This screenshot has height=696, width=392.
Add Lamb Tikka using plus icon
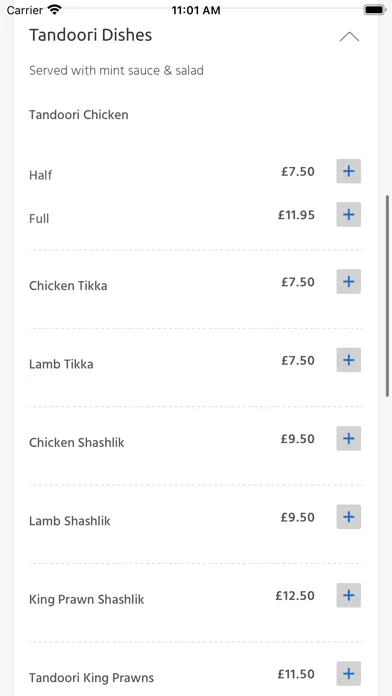(348, 360)
